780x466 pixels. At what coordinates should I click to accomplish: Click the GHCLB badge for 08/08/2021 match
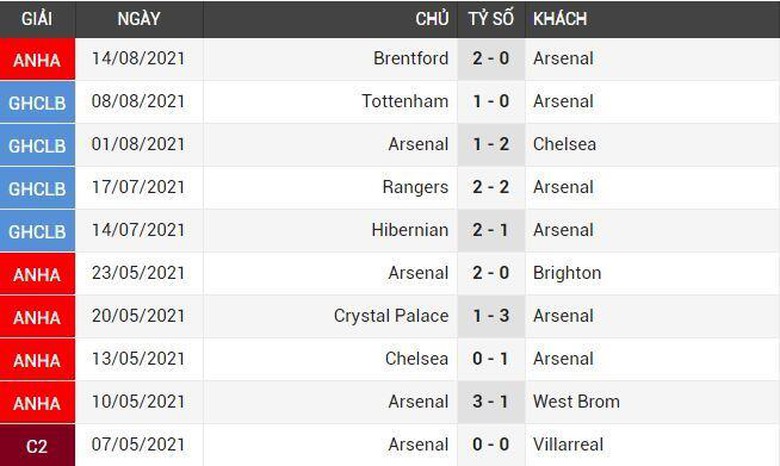click(x=37, y=102)
